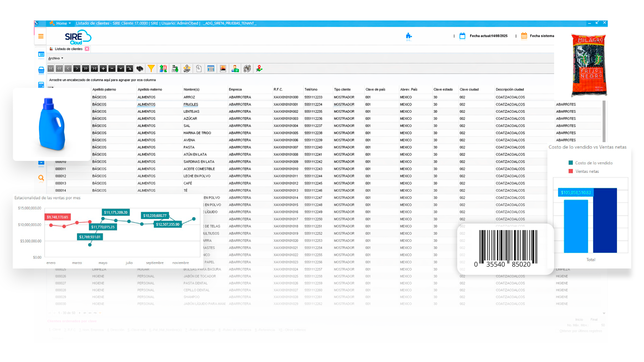Open the Archivo menu dropdown

[x=56, y=58]
